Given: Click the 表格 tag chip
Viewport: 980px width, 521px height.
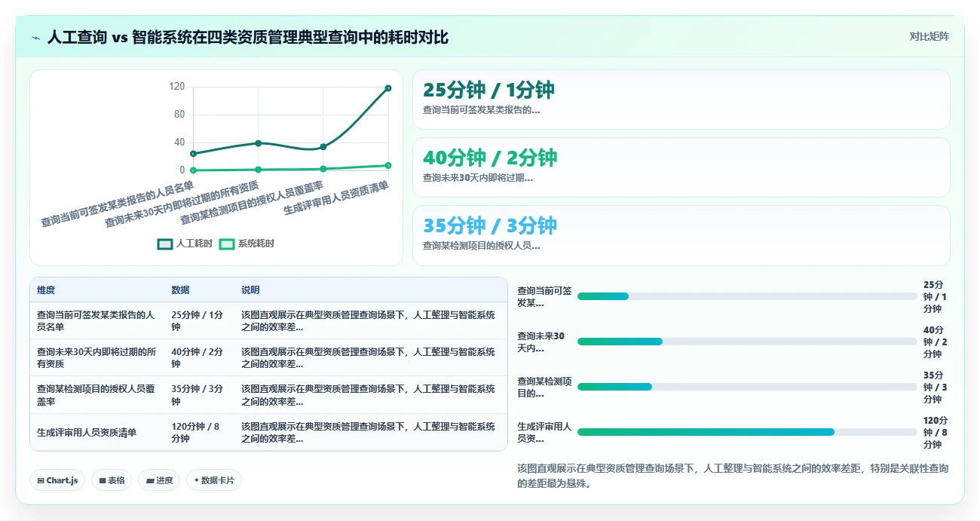Looking at the screenshot, I should [112, 480].
